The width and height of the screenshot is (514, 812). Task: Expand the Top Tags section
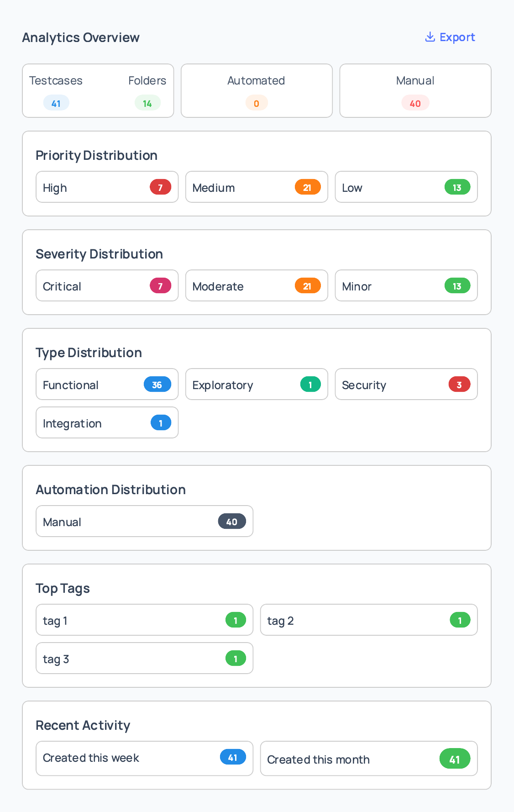pyautogui.click(x=63, y=588)
